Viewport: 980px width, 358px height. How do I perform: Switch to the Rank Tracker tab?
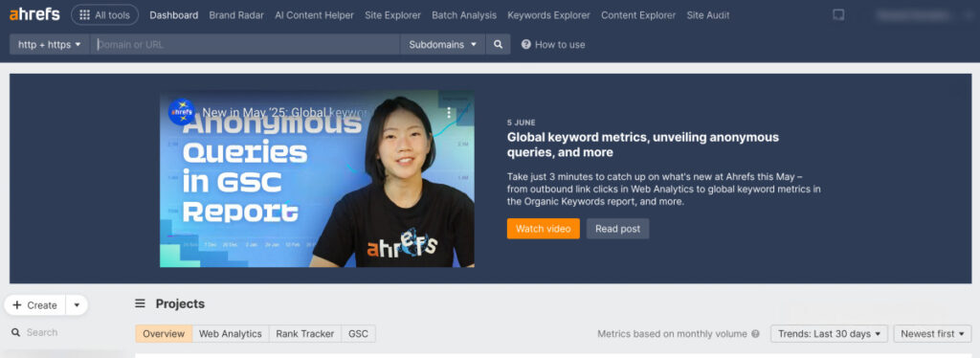pos(305,334)
